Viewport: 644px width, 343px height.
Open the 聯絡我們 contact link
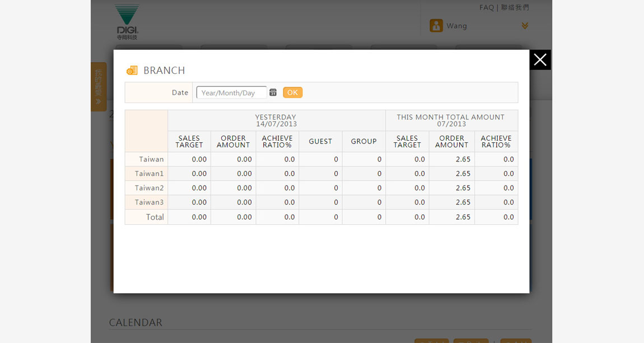pos(515,8)
